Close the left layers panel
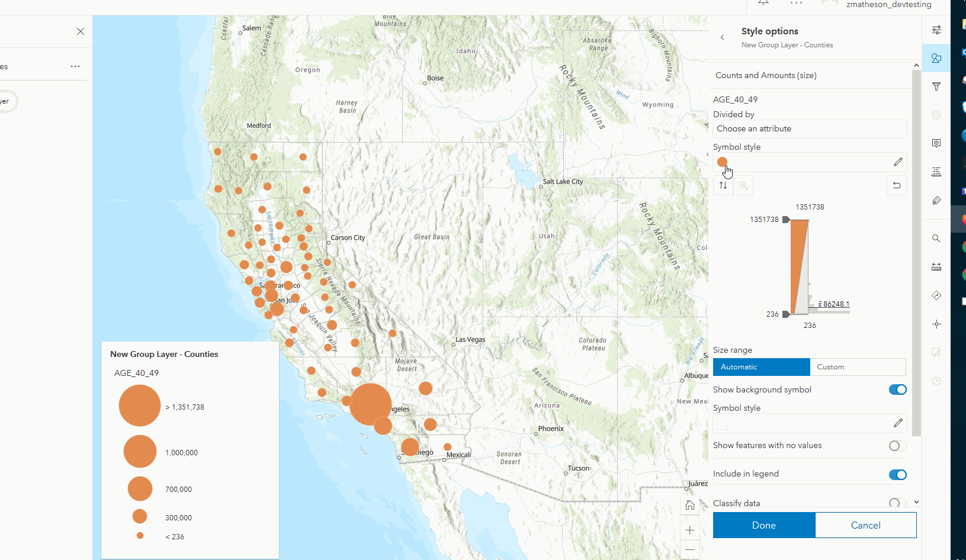 [81, 31]
